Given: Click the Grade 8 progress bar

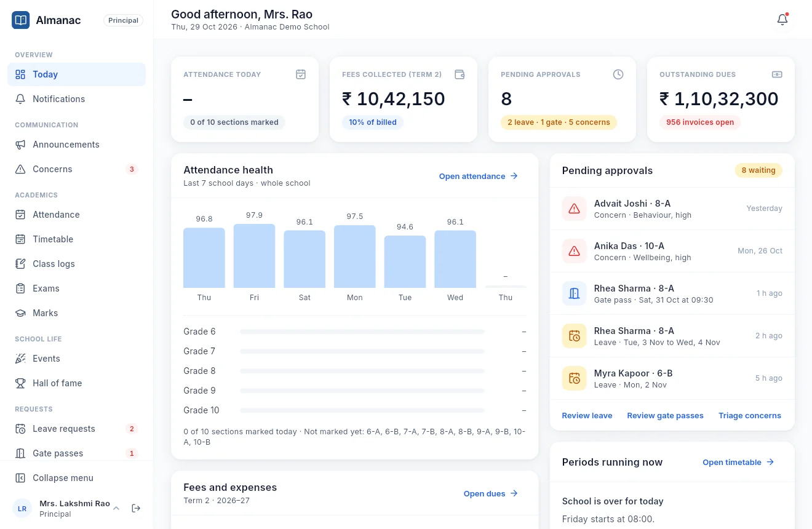Looking at the screenshot, I should click(362, 371).
